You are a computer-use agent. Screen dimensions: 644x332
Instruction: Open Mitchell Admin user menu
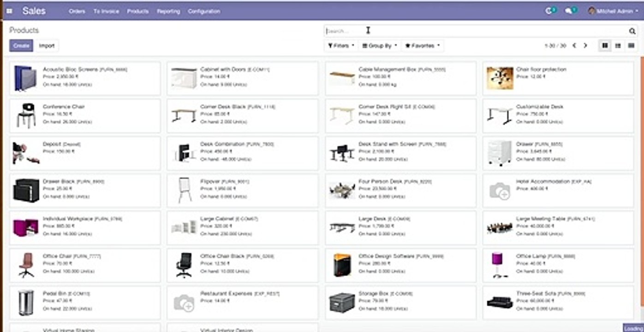pyautogui.click(x=613, y=11)
